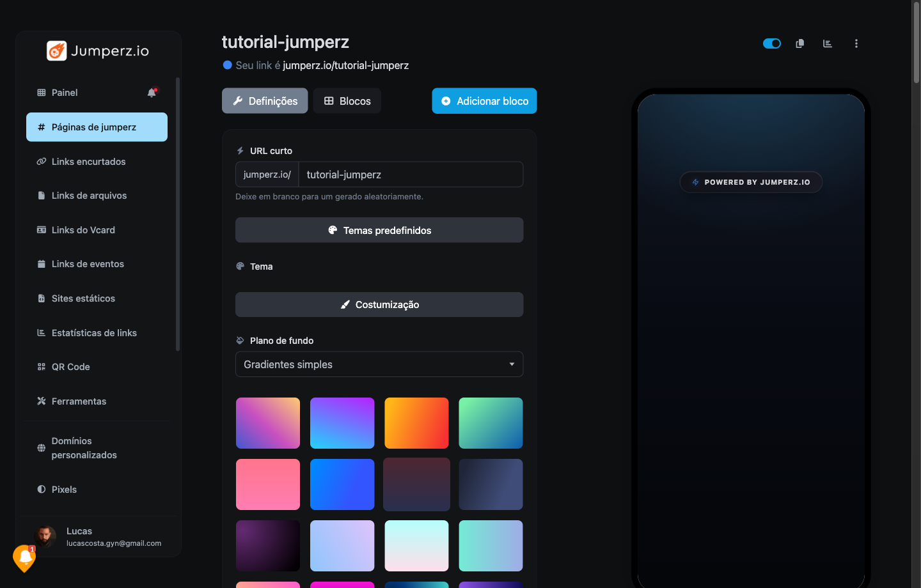Open the page statistics chart icon
The image size is (921, 588).
[x=828, y=43]
